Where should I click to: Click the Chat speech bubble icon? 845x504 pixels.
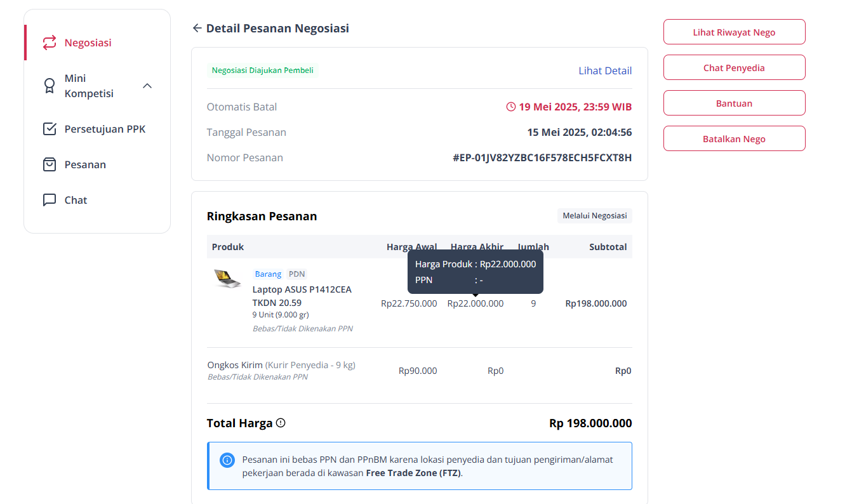pyautogui.click(x=50, y=200)
